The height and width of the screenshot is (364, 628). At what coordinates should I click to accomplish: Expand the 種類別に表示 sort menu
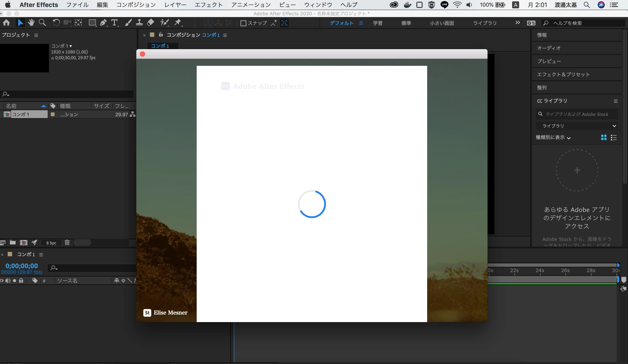point(553,138)
